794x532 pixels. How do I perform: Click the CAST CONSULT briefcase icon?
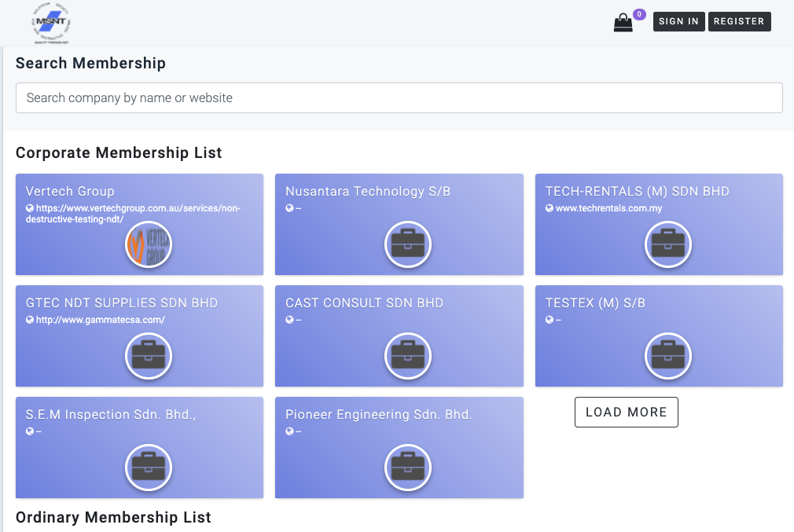[408, 356]
